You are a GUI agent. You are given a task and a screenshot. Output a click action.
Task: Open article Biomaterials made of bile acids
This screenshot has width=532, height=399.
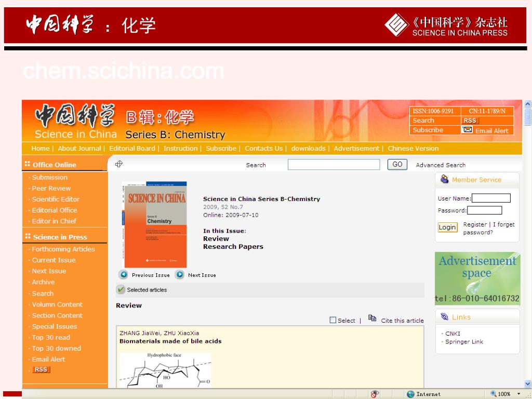coord(170,341)
